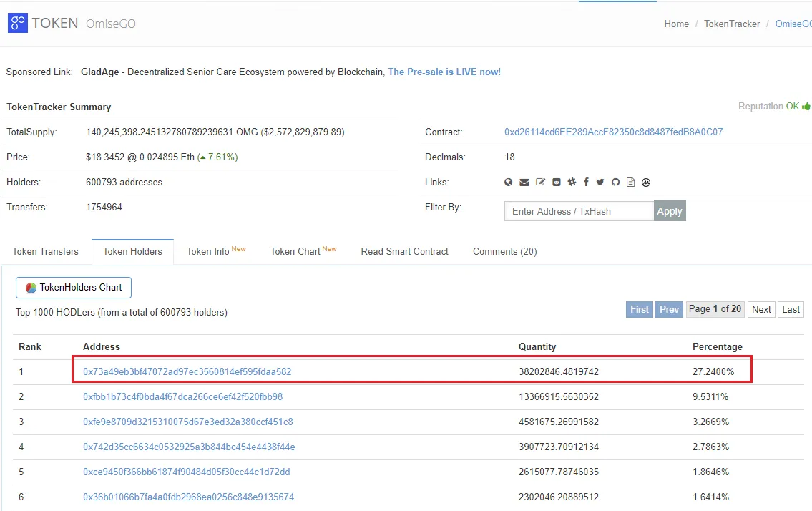Open the contract address 0xd26114cd link
This screenshot has width=812, height=511.
[x=614, y=132]
